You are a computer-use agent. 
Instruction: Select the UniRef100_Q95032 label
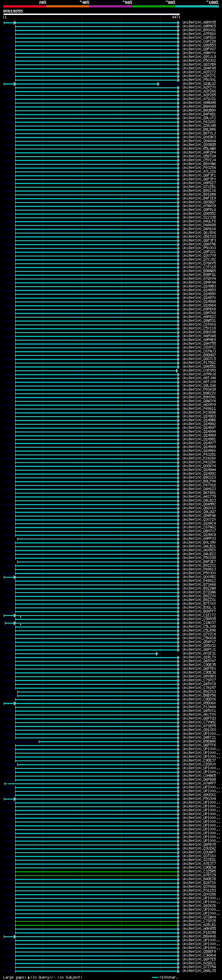pyautogui.click(x=199, y=646)
